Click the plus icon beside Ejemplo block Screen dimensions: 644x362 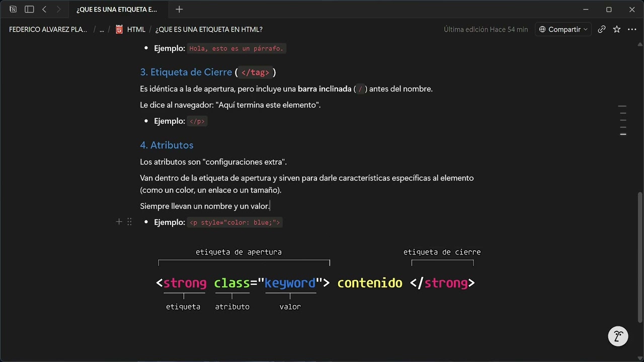[x=119, y=222]
